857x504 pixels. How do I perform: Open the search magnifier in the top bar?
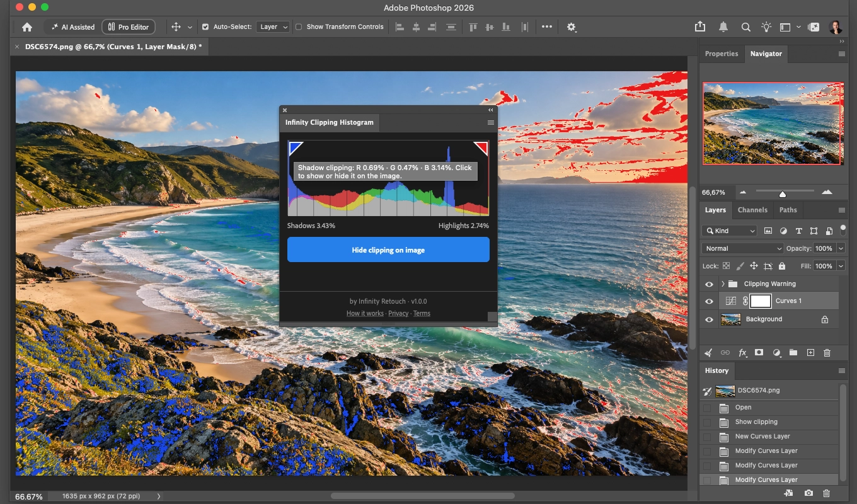(x=745, y=27)
